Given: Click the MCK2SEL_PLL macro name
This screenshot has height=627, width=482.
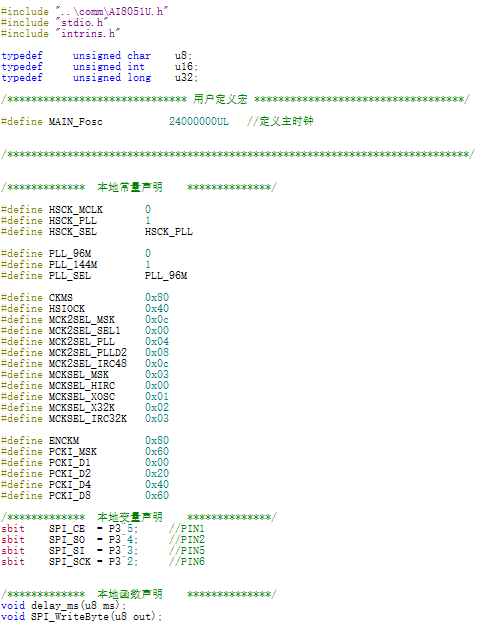Looking at the screenshot, I should point(82,342).
